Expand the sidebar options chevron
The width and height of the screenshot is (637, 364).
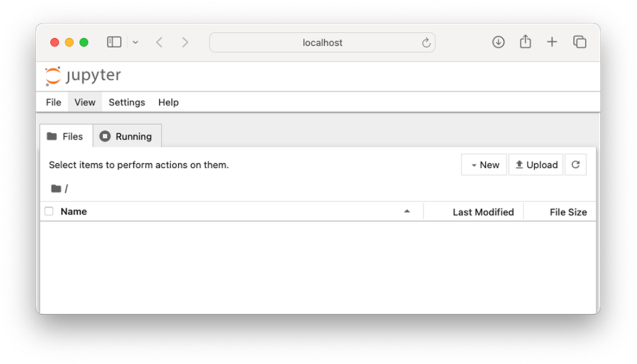(x=136, y=43)
